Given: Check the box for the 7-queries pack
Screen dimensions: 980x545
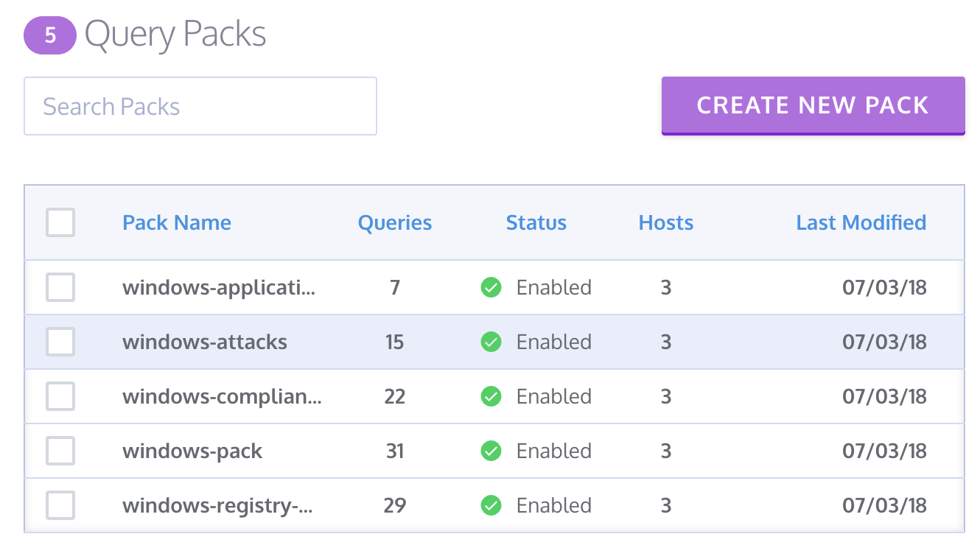Looking at the screenshot, I should [x=60, y=287].
